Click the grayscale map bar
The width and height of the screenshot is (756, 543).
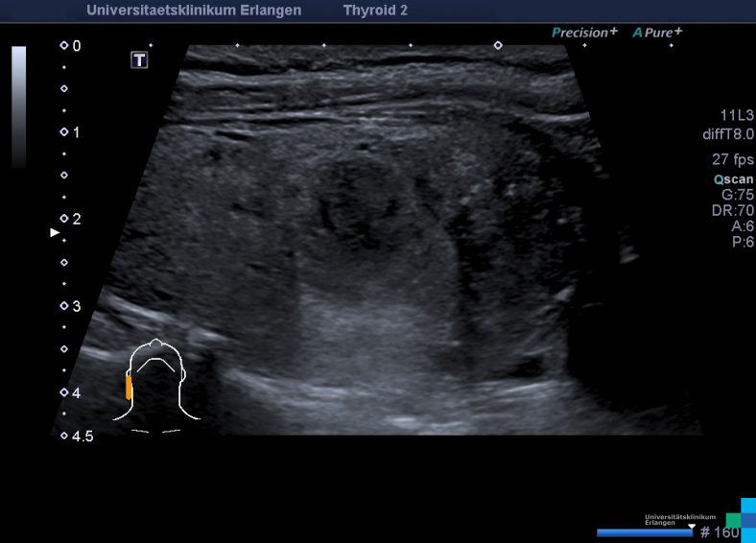[x=19, y=106]
